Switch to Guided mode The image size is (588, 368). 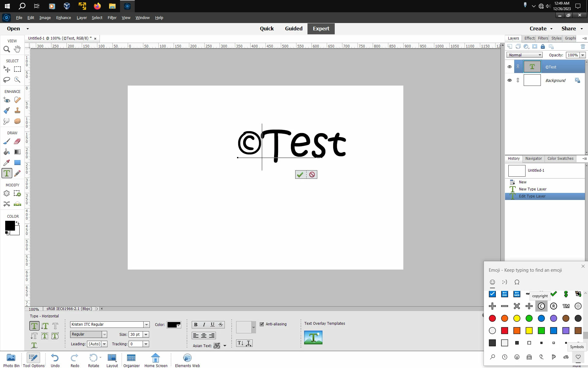click(293, 29)
